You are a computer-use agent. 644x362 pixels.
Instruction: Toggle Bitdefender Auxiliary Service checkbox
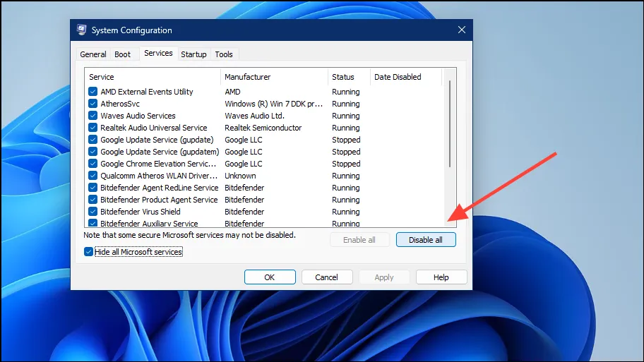pos(93,223)
